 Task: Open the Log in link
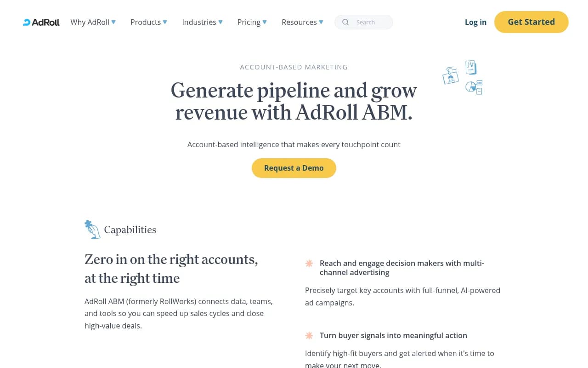pos(475,22)
